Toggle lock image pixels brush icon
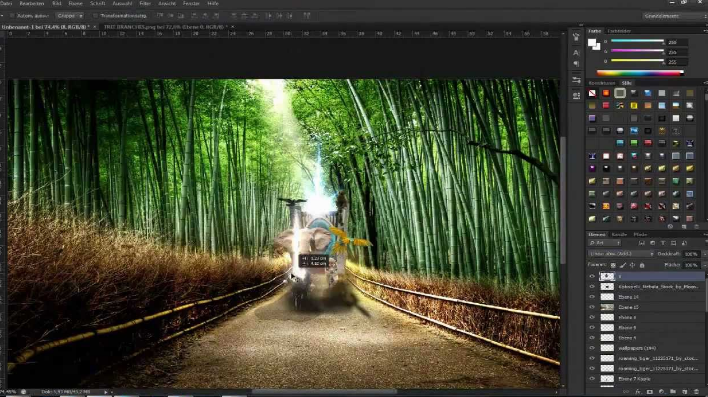The width and height of the screenshot is (708, 397). point(623,265)
